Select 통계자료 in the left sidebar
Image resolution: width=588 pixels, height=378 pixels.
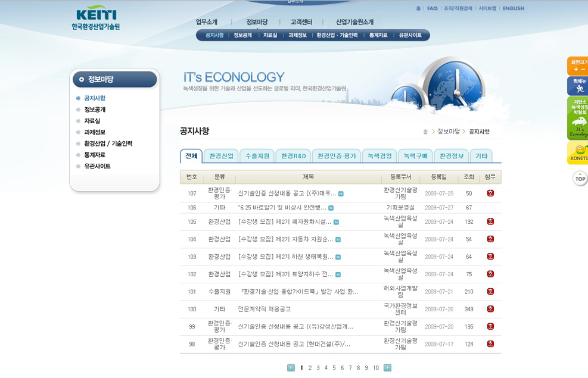(95, 155)
